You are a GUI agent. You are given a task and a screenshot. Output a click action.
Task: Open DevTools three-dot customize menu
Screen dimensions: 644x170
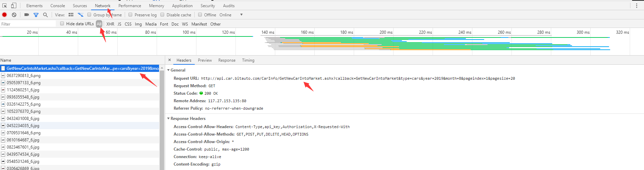pyautogui.click(x=637, y=5)
